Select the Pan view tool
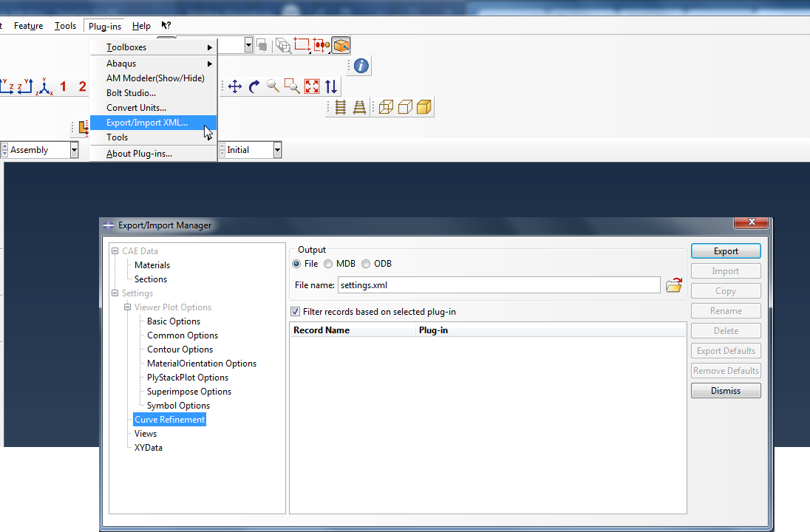 (x=235, y=86)
